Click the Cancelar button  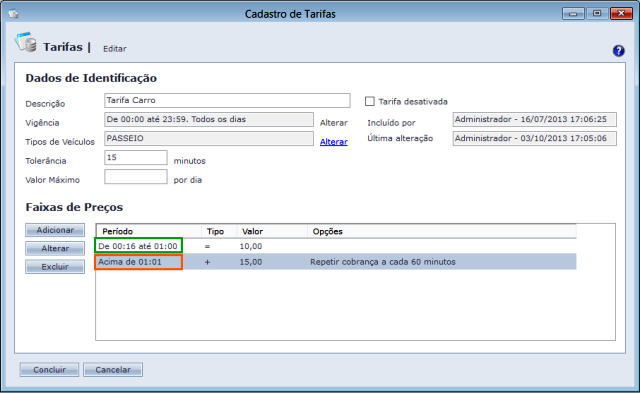point(113,369)
